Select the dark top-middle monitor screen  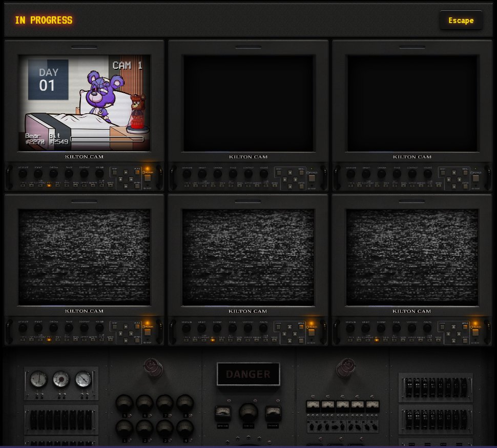[248, 104]
